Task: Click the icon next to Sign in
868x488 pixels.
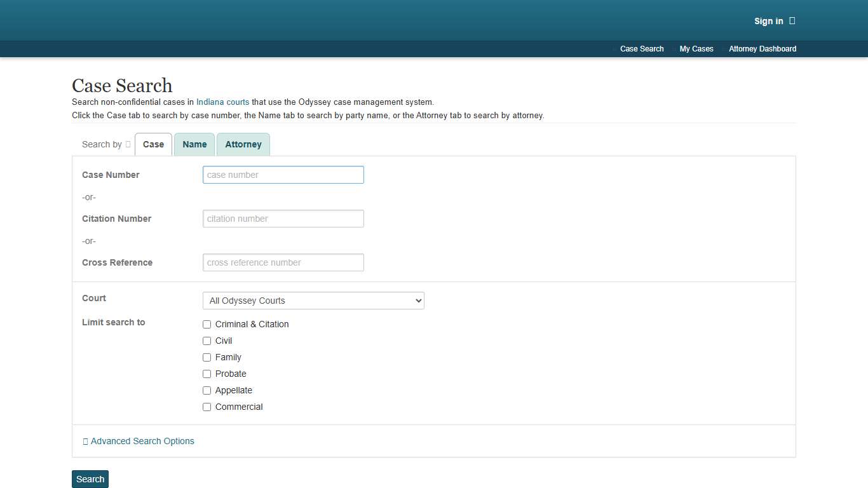Action: coord(792,21)
